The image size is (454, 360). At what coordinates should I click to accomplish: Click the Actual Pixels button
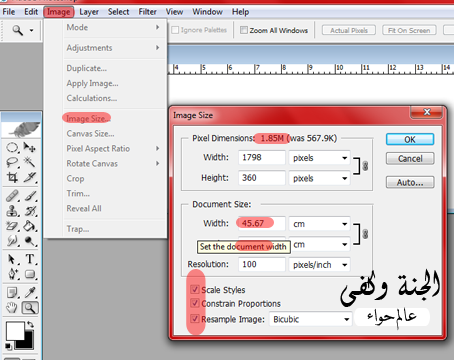coord(349,30)
